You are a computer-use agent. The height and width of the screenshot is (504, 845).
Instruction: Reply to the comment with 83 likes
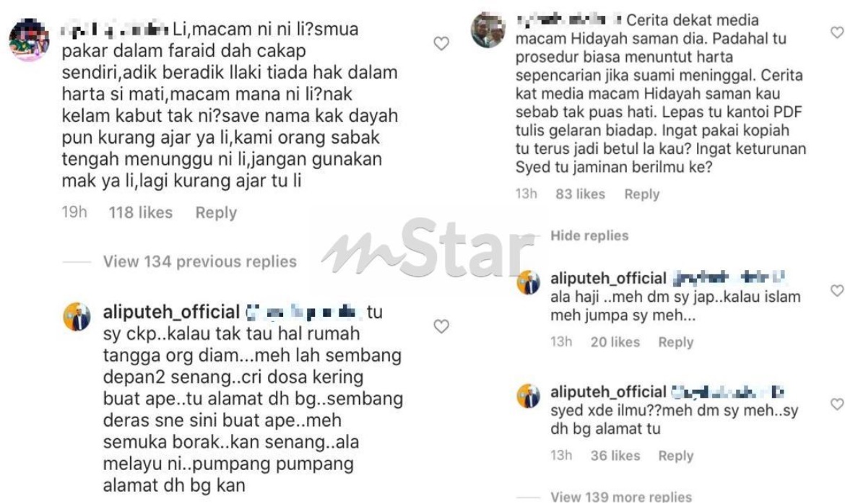click(x=642, y=194)
